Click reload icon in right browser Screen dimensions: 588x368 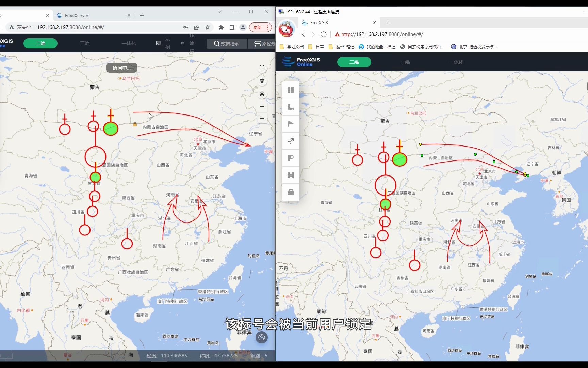[x=324, y=34]
